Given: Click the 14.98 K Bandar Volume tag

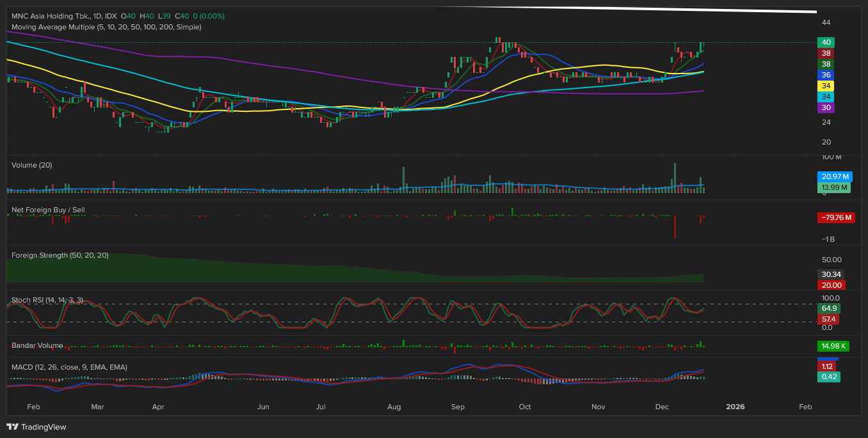Looking at the screenshot, I should tap(834, 346).
